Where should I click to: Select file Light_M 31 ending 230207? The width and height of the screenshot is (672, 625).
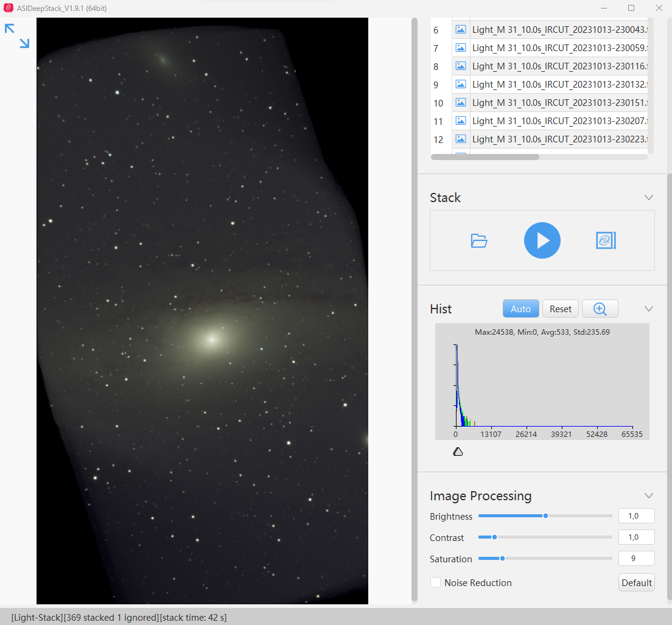559,121
